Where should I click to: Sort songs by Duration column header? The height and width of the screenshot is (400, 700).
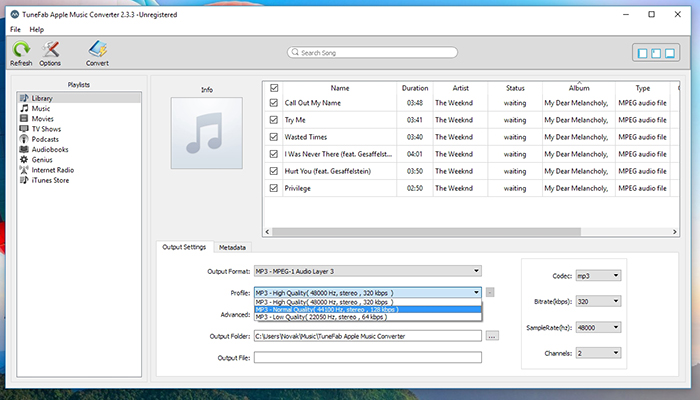pyautogui.click(x=415, y=88)
